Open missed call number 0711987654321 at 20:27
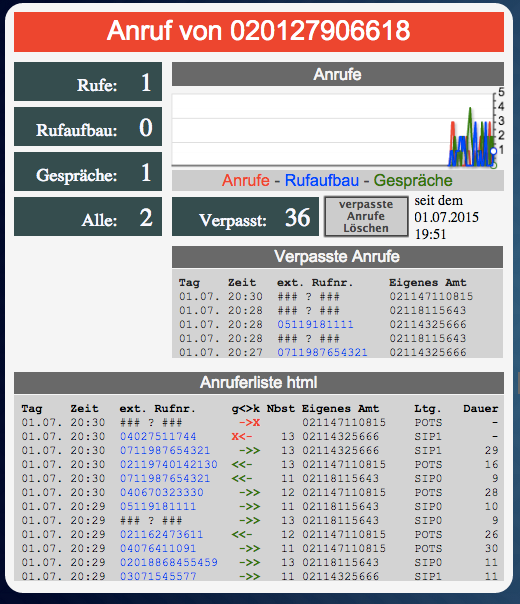The height and width of the screenshot is (604, 520). 322,352
